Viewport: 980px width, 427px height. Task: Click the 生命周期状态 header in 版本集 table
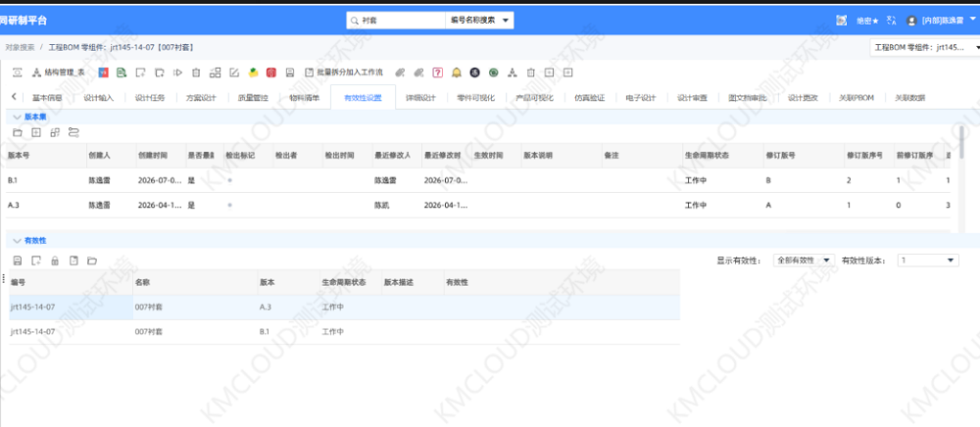(724, 155)
